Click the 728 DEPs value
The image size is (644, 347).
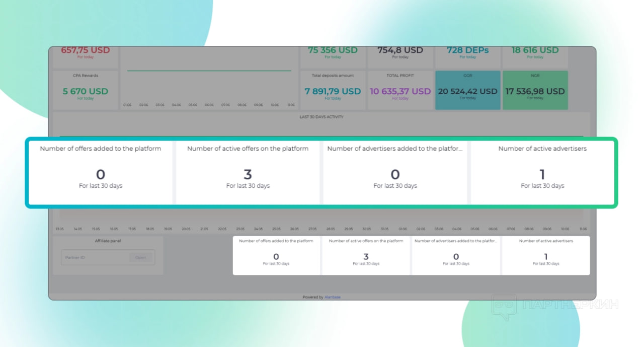tap(468, 50)
